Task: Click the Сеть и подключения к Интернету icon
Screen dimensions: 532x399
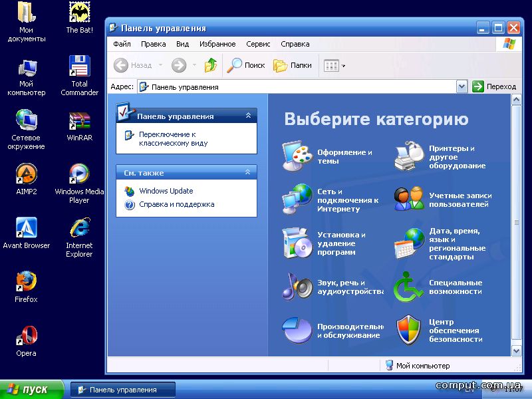Action: 297,199
